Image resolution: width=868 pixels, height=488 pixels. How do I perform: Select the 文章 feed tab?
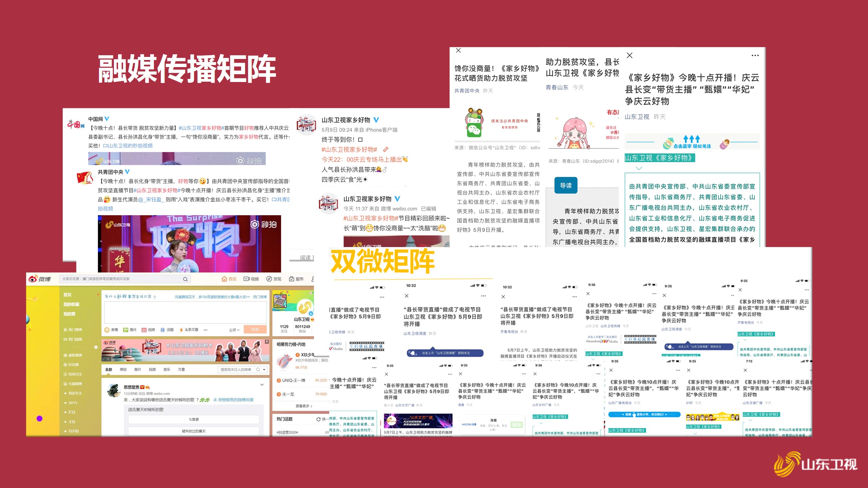(x=181, y=369)
